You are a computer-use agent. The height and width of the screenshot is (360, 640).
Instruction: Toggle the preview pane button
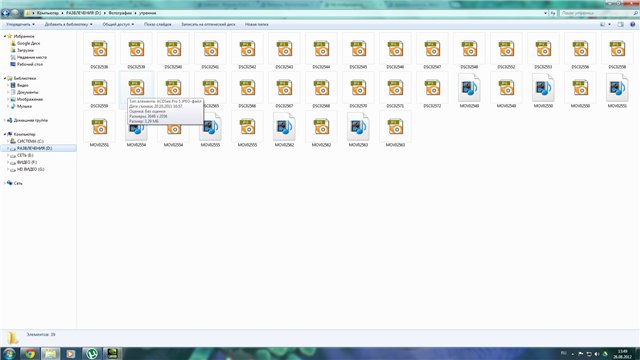[620, 24]
